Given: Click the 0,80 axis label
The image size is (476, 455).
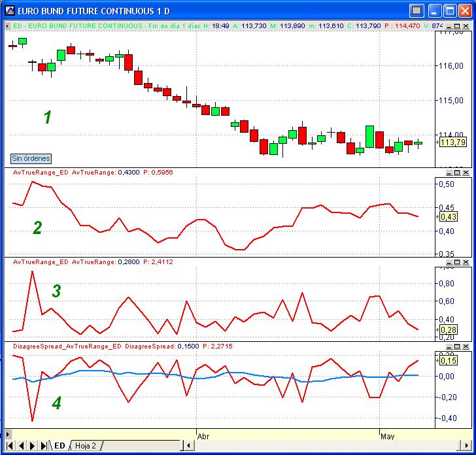Looking at the screenshot, I should [x=447, y=284].
